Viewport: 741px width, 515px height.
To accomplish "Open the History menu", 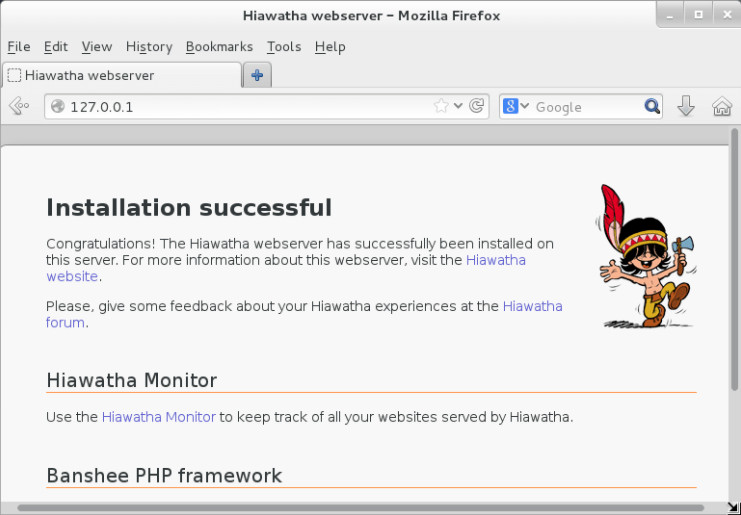I will click(149, 47).
